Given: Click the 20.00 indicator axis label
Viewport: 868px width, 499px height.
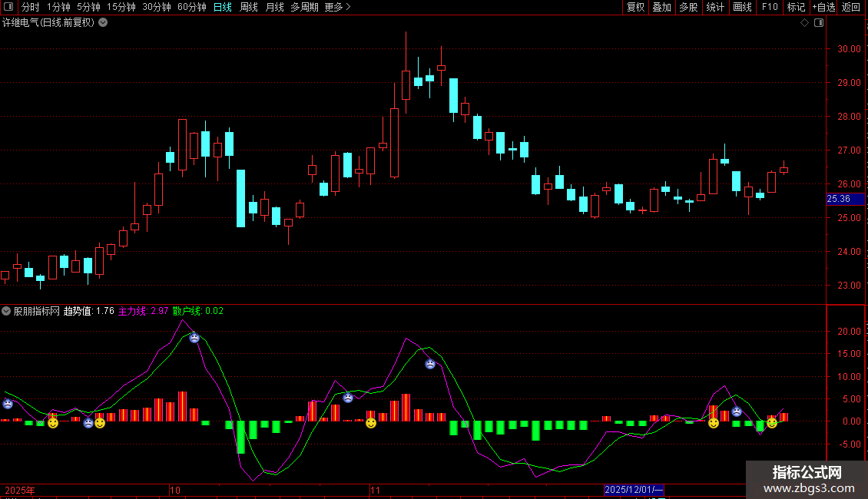Looking at the screenshot, I should point(849,332).
